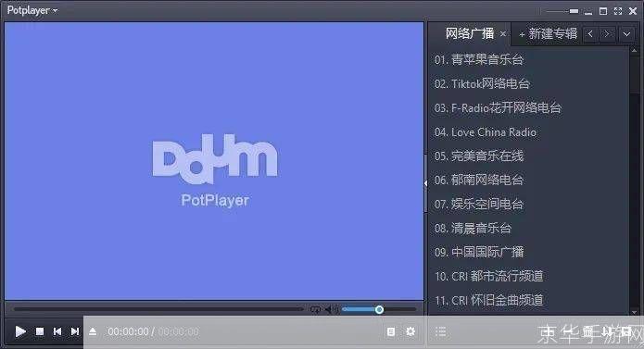Open a file with the eject icon
Image resolution: width=644 pixels, height=349 pixels.
click(x=93, y=331)
